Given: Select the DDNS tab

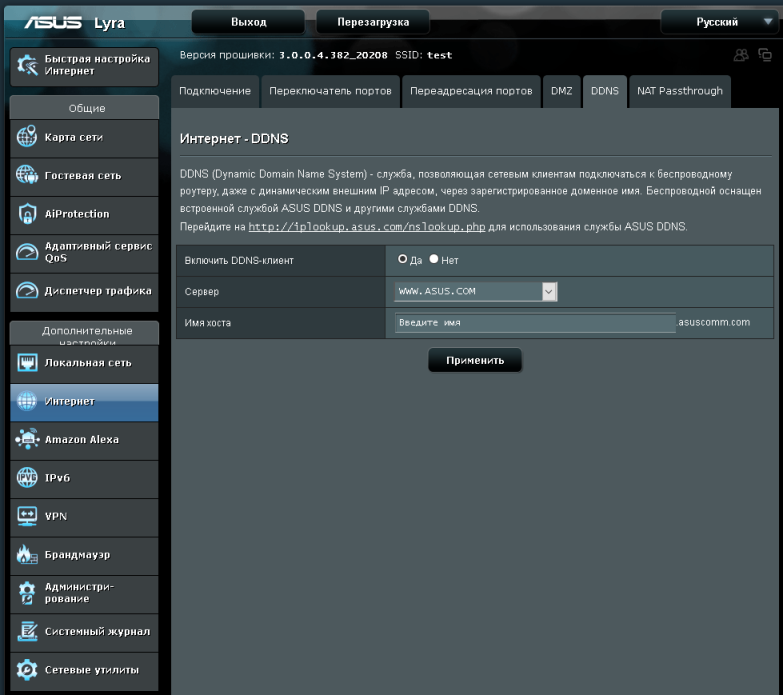Looking at the screenshot, I should tap(604, 91).
